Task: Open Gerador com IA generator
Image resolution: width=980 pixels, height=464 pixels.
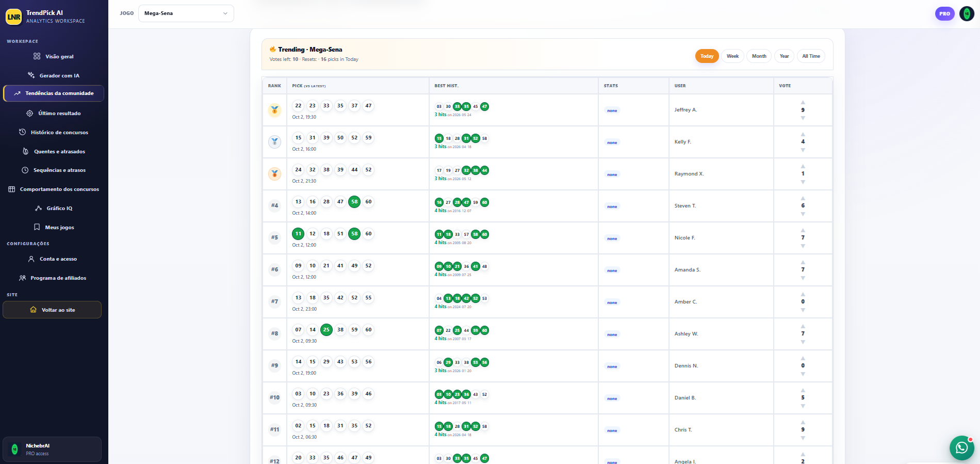Action: click(x=54, y=75)
